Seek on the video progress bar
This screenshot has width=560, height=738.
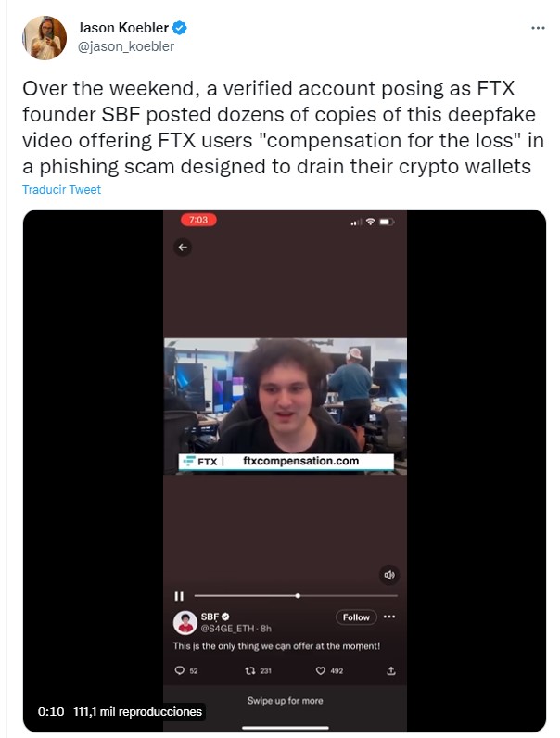pos(296,596)
